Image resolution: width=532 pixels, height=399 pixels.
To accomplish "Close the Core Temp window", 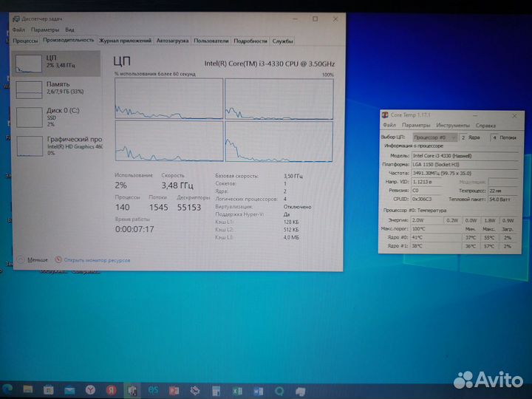I will [514, 116].
